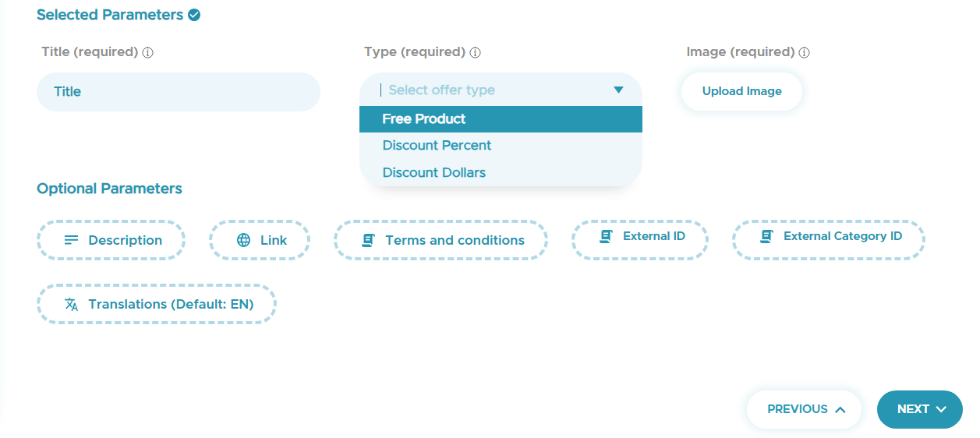Collapse the offer type dropdown arrow
The width and height of the screenshot is (980, 438).
619,90
